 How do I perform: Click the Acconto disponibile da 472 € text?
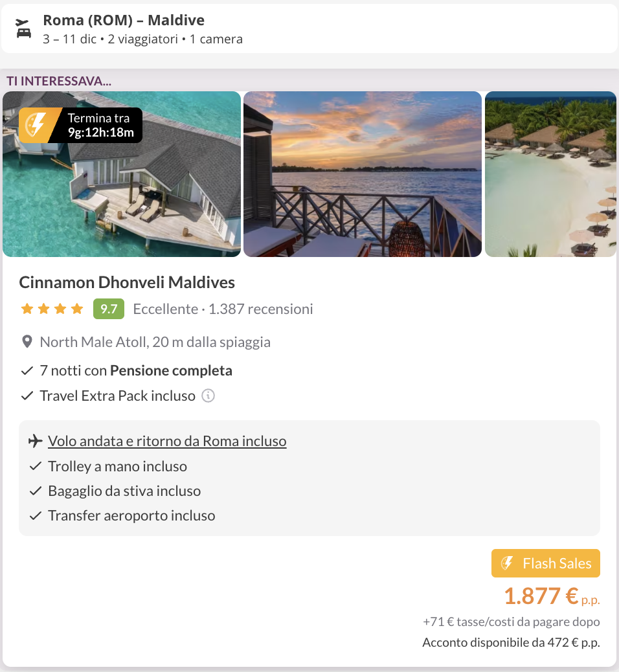click(511, 643)
